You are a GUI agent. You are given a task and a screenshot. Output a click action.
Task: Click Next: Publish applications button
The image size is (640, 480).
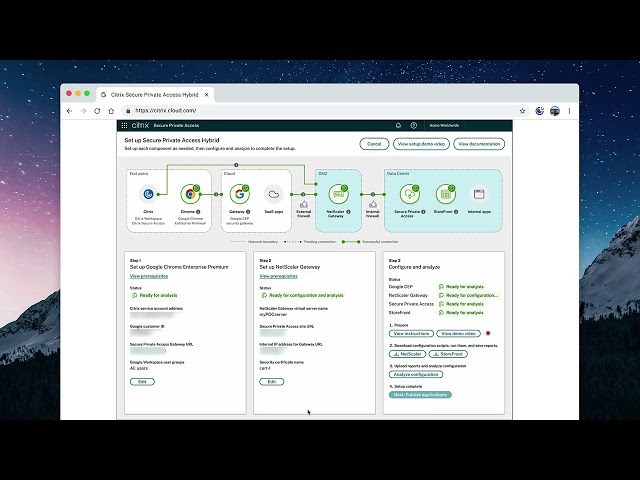(x=420, y=395)
